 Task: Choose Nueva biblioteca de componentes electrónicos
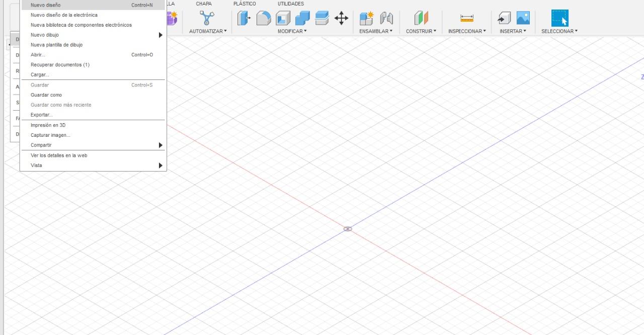93,25
